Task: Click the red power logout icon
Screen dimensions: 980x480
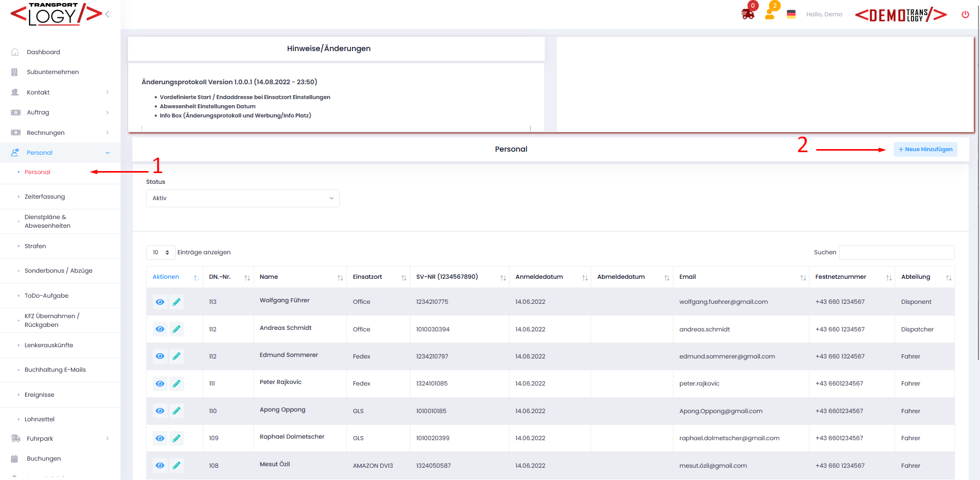Action: 965,14
